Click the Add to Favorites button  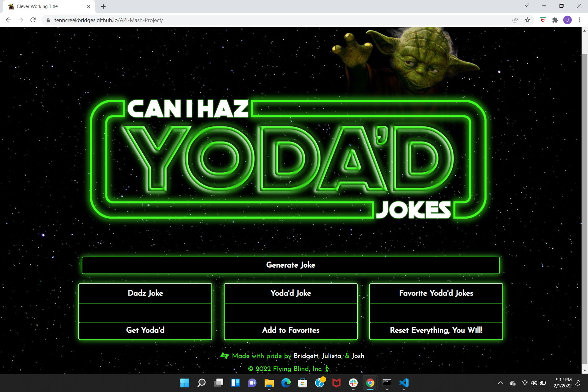click(x=290, y=330)
